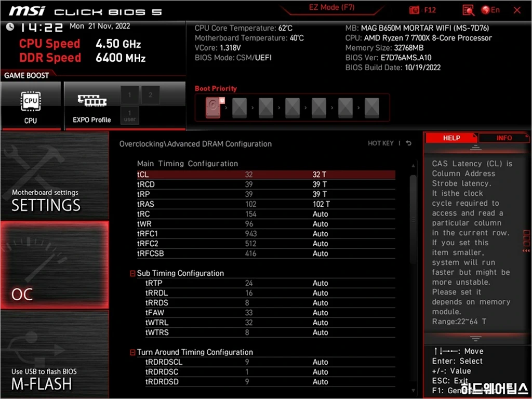Open the BIOS search magnifier icon
The height and width of the screenshot is (399, 532).
click(x=468, y=10)
